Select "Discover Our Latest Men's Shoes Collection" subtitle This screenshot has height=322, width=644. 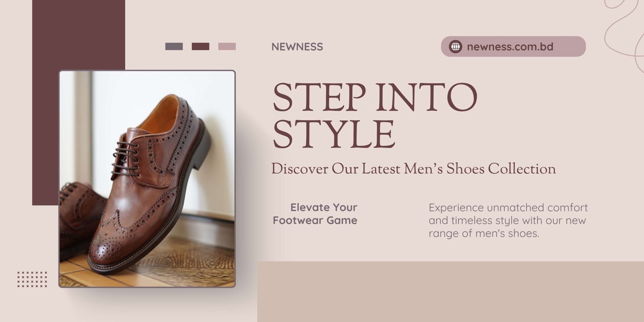(413, 169)
